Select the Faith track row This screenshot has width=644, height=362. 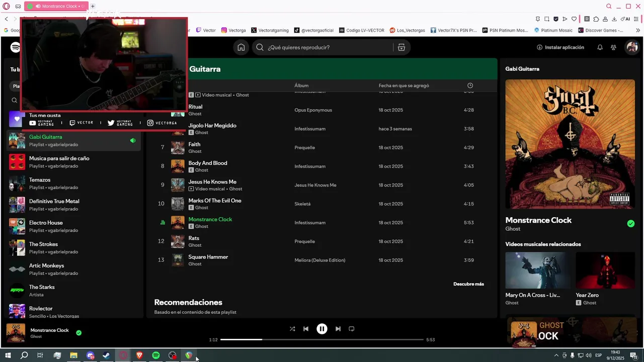pos(322,147)
